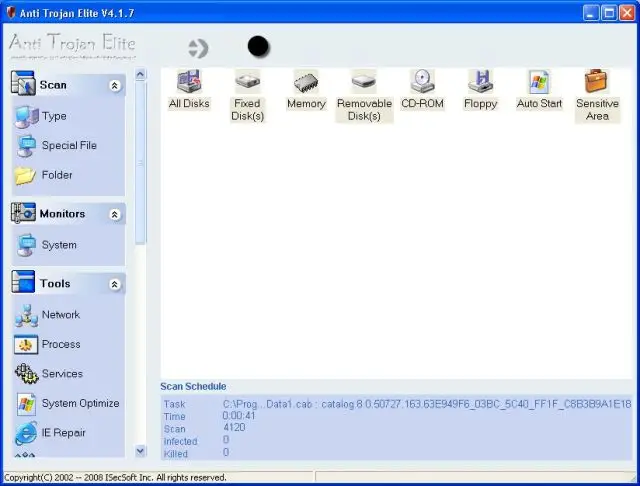Click the title bar app icon
The height and width of the screenshot is (486, 640).
pos(11,13)
